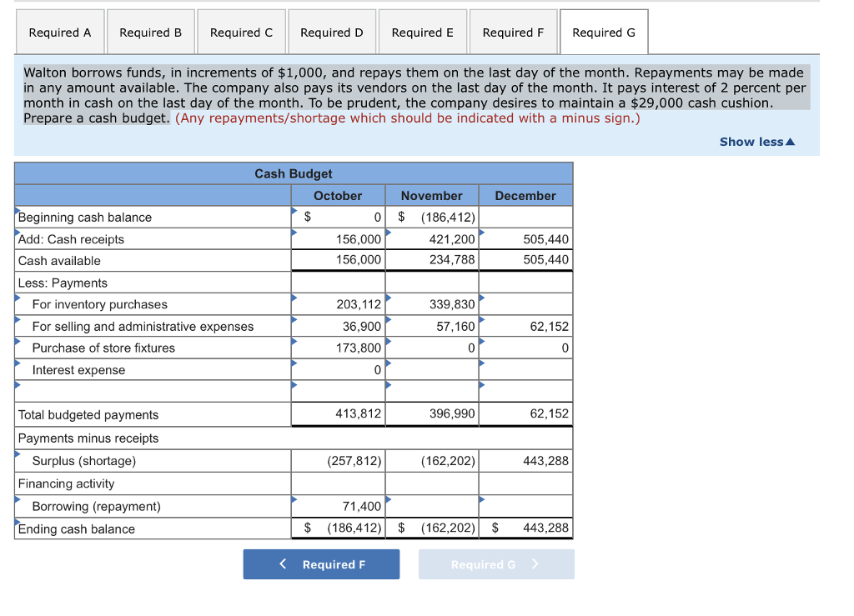Go back using the Required F button

coord(321,564)
